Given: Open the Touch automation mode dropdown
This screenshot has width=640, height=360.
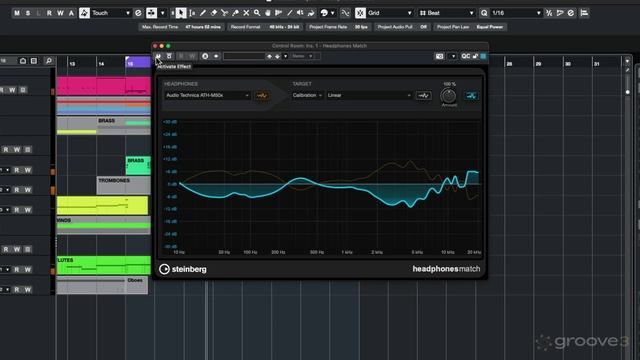Looking at the screenshot, I should pyautogui.click(x=110, y=13).
